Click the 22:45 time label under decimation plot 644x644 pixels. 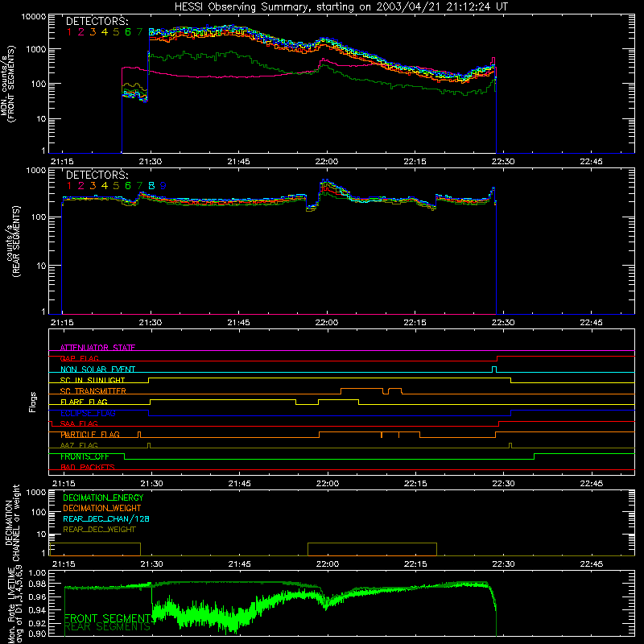(x=592, y=564)
